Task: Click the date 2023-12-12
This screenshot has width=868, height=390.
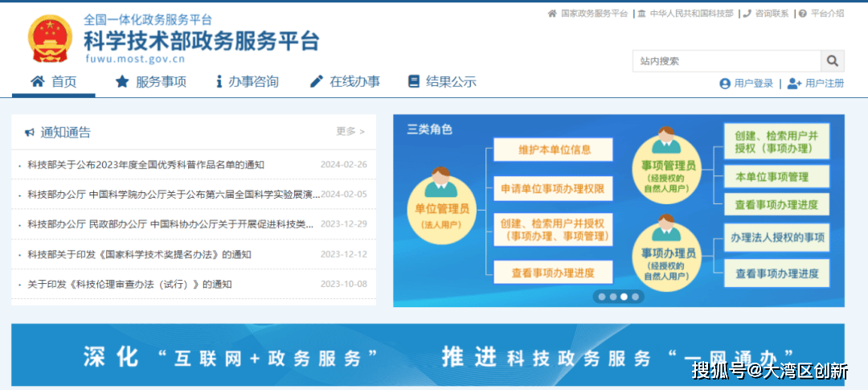Action: (x=344, y=254)
